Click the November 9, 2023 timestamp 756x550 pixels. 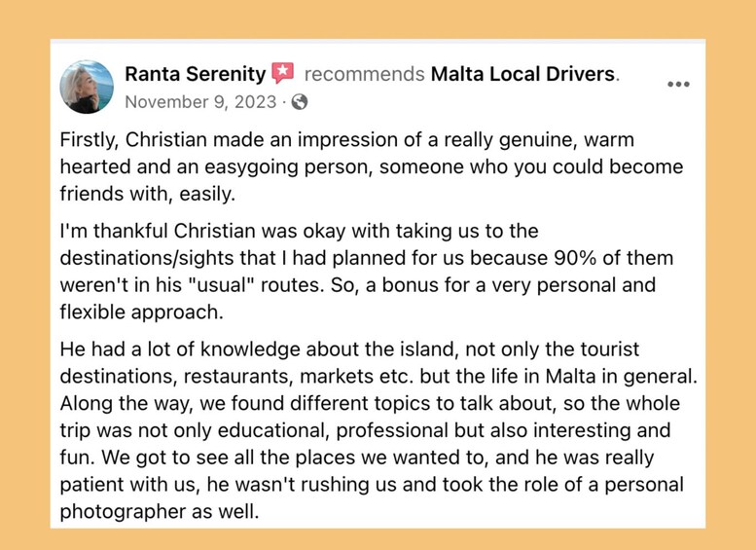200,101
